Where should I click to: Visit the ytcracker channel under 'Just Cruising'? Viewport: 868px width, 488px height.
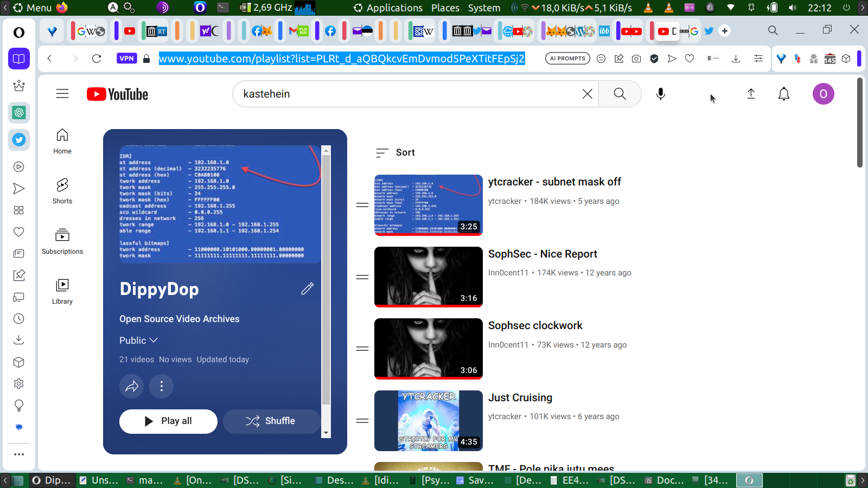[505, 416]
